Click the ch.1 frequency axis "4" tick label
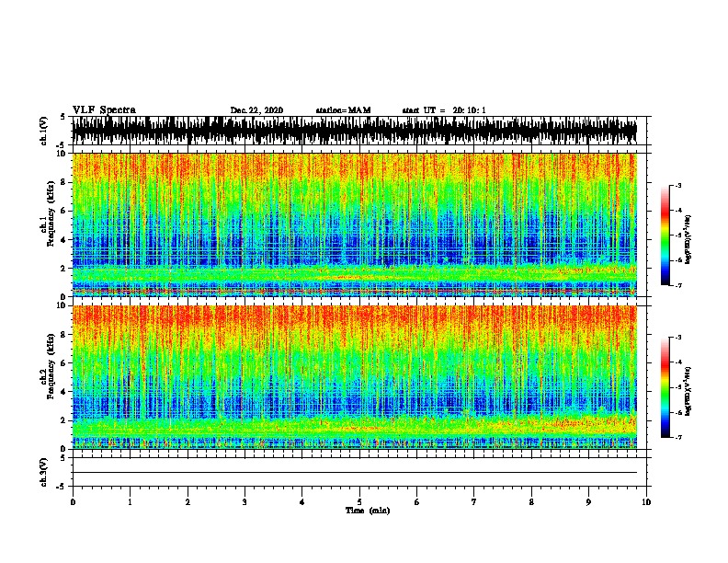728x563 pixels. coord(63,240)
